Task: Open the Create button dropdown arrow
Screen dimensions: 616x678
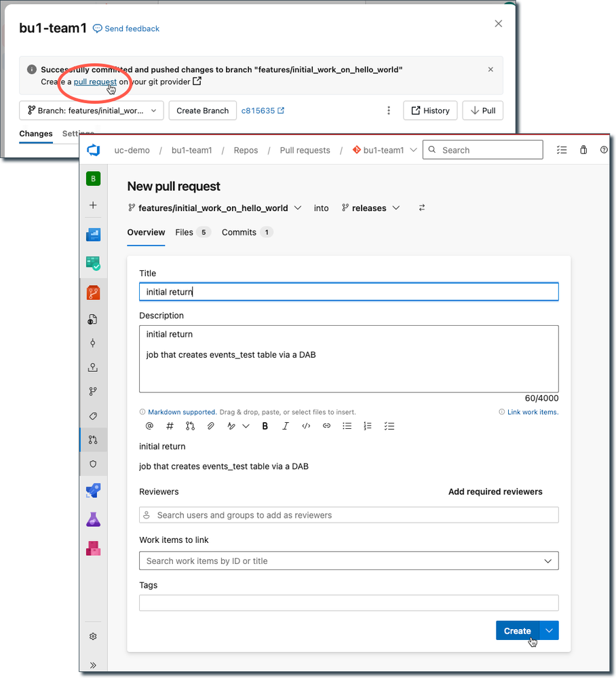Action: coord(550,630)
